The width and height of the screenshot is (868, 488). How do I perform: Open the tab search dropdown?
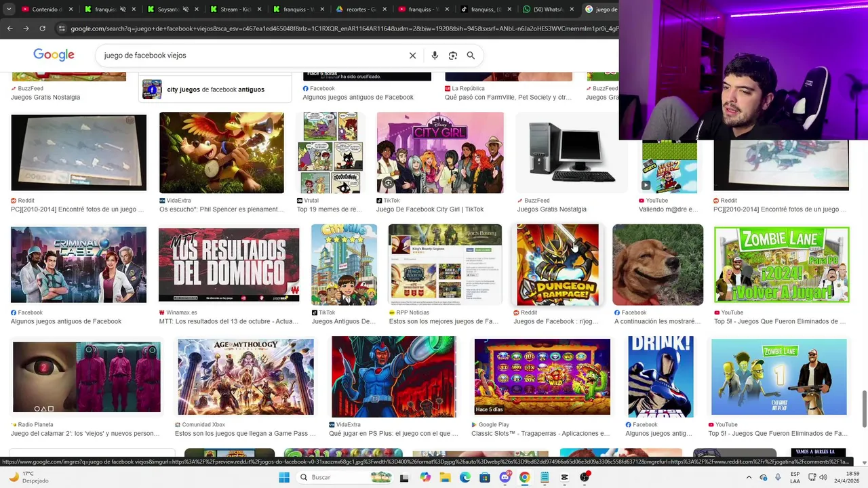point(7,9)
